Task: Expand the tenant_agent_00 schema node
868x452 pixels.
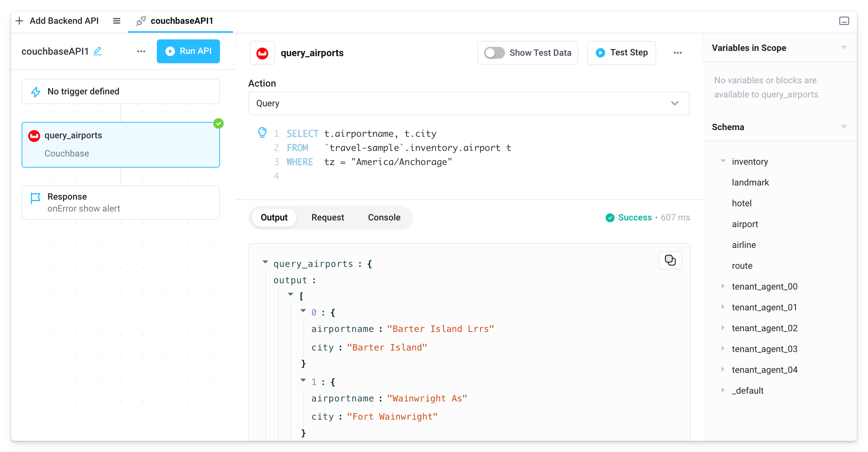Action: [722, 286]
